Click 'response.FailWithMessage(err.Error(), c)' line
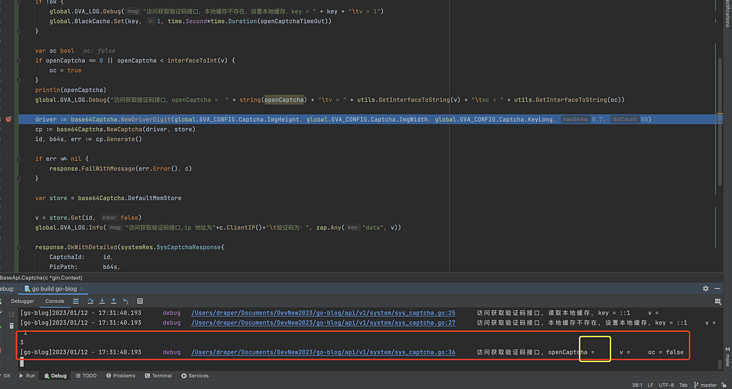The width and height of the screenshot is (732, 389). pyautogui.click(x=120, y=169)
